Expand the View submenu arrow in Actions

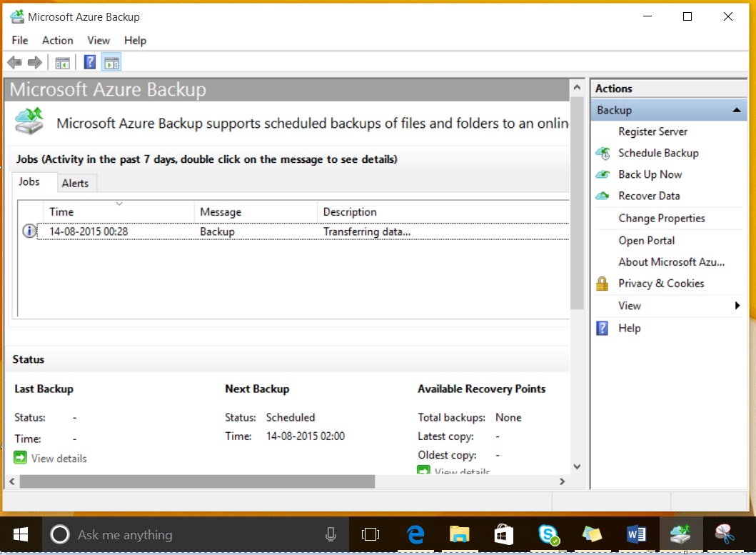point(737,306)
